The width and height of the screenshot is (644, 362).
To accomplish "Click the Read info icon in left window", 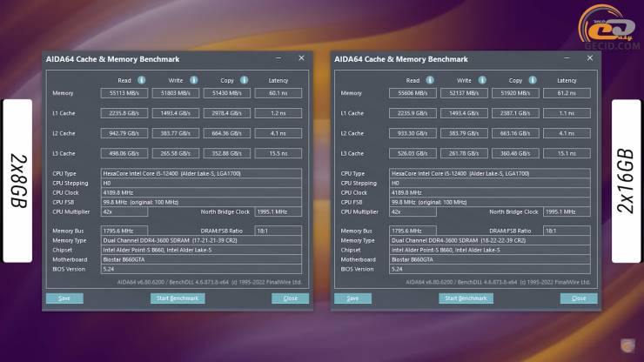I will 141,80.
